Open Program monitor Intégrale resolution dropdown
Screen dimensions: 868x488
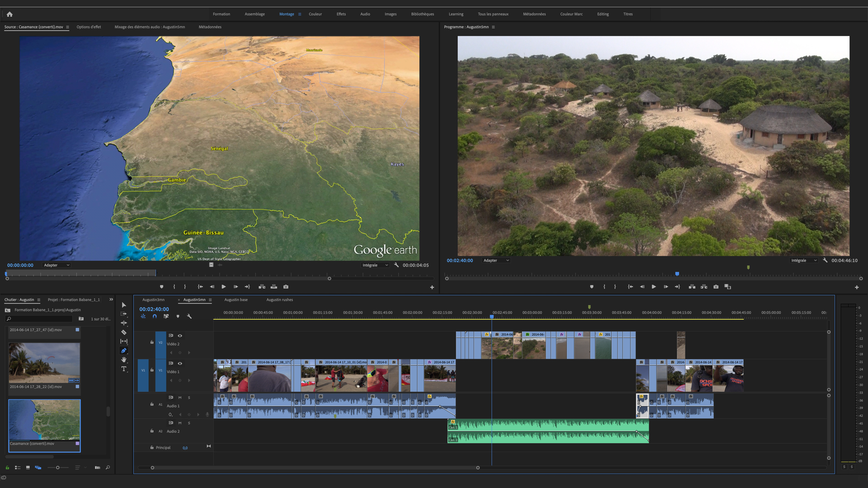pos(804,260)
